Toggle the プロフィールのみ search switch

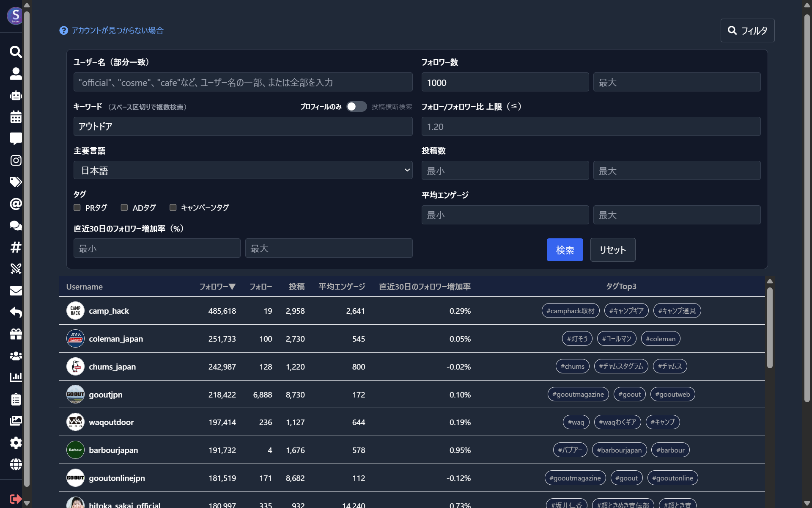[x=357, y=107]
